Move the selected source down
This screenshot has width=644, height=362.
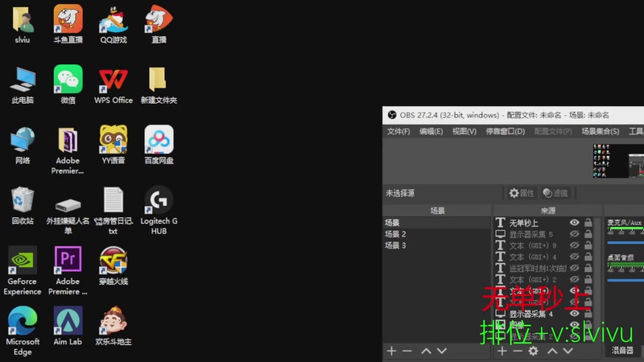(568, 351)
